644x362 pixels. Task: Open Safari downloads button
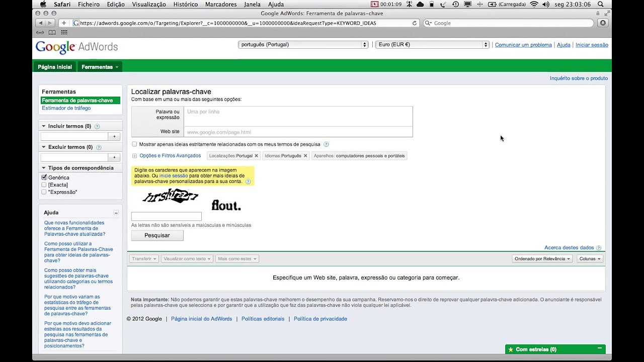pyautogui.click(x=603, y=23)
